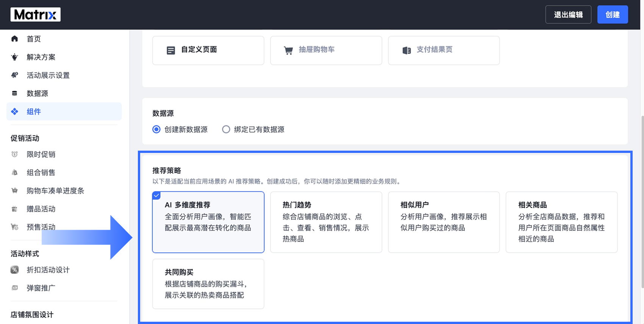Choose the 共同购买 strategy card

(208, 284)
